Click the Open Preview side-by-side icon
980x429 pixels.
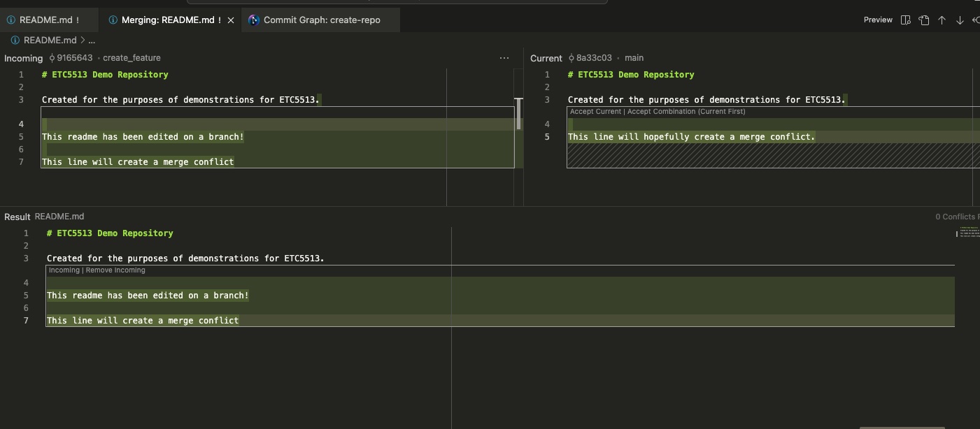(906, 20)
